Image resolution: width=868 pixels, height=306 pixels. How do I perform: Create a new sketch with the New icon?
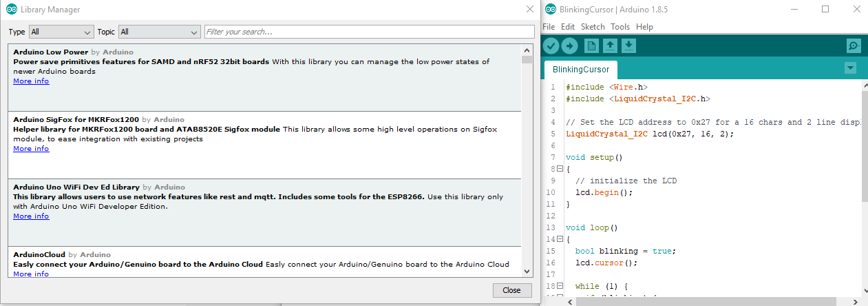(x=591, y=46)
